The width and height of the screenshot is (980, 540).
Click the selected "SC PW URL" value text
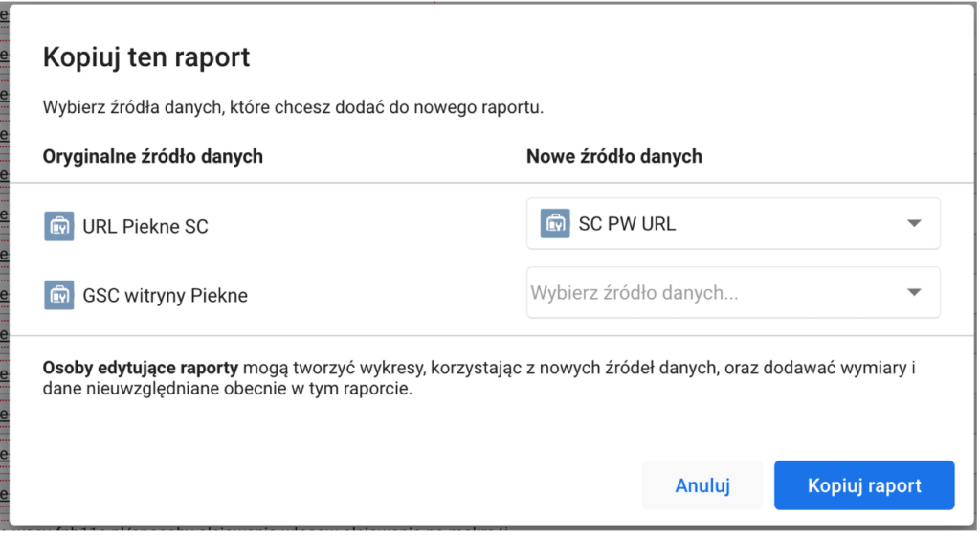[627, 224]
